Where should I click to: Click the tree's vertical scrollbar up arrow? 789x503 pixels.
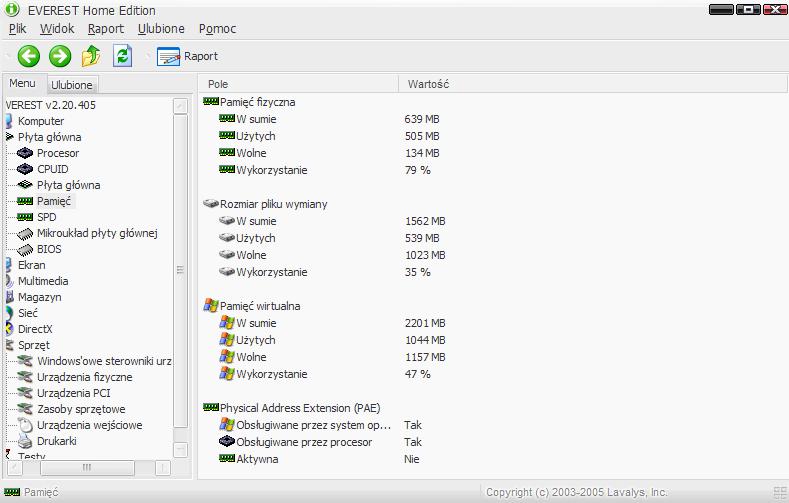[180, 106]
